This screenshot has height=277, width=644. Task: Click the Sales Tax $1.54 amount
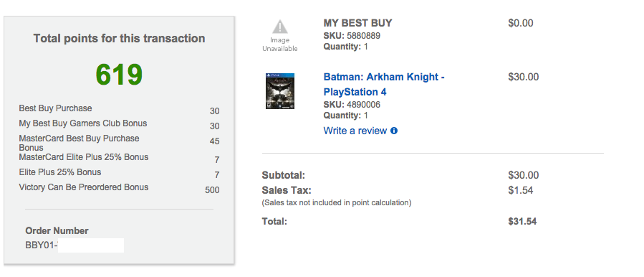coord(520,190)
